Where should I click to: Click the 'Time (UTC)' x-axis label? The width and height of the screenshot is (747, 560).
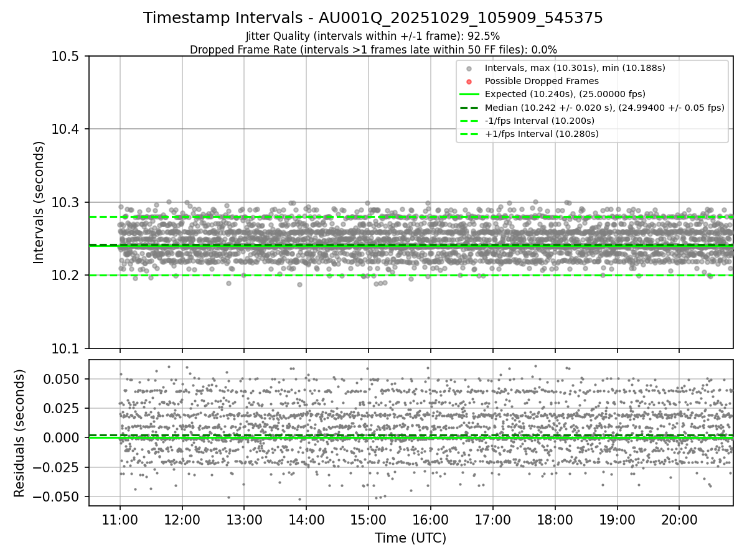410,538
